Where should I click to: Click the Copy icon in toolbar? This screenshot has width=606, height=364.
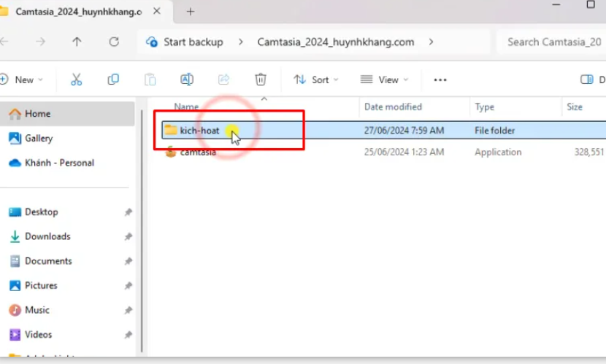pyautogui.click(x=113, y=80)
